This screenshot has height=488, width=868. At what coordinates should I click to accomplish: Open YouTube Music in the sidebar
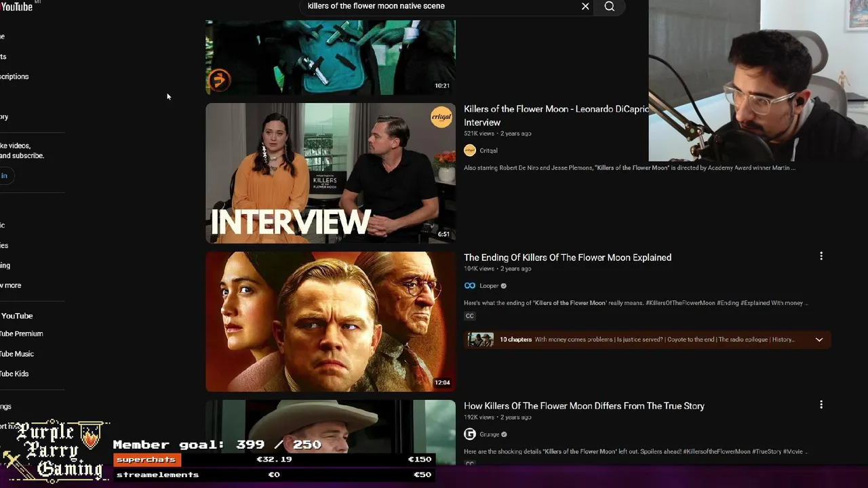tap(17, 354)
